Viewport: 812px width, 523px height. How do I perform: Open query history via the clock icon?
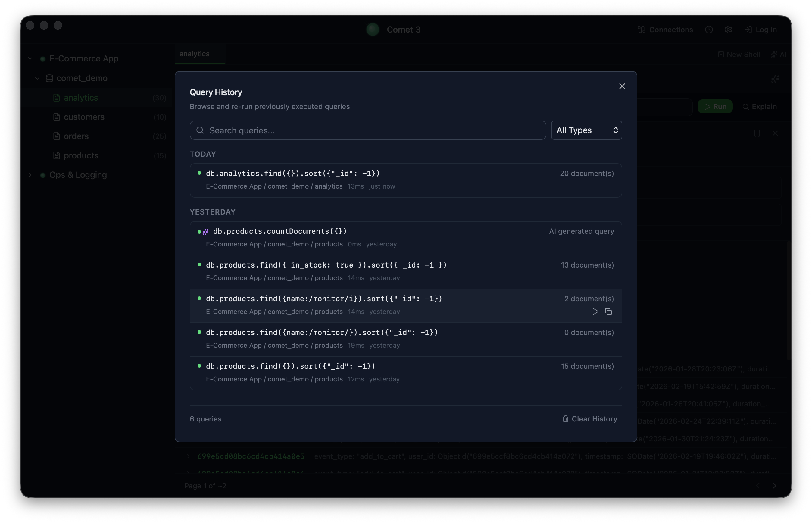tap(709, 30)
